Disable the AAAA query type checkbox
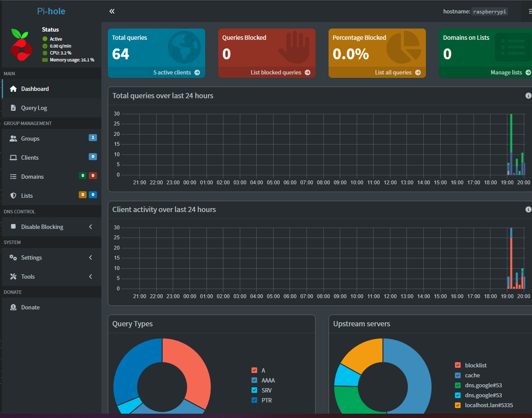Viewport: 532px width, 418px height. click(x=253, y=380)
